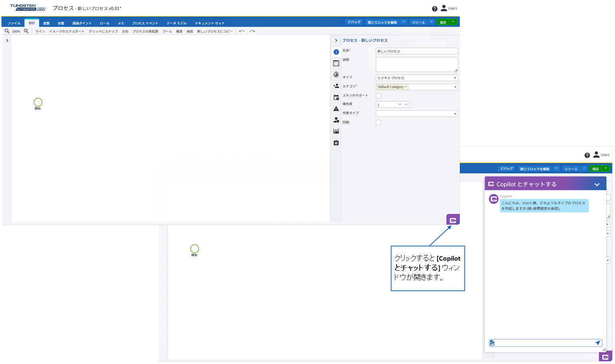Open the chart analytics properties tab
The height and width of the screenshot is (364, 615).
click(336, 131)
